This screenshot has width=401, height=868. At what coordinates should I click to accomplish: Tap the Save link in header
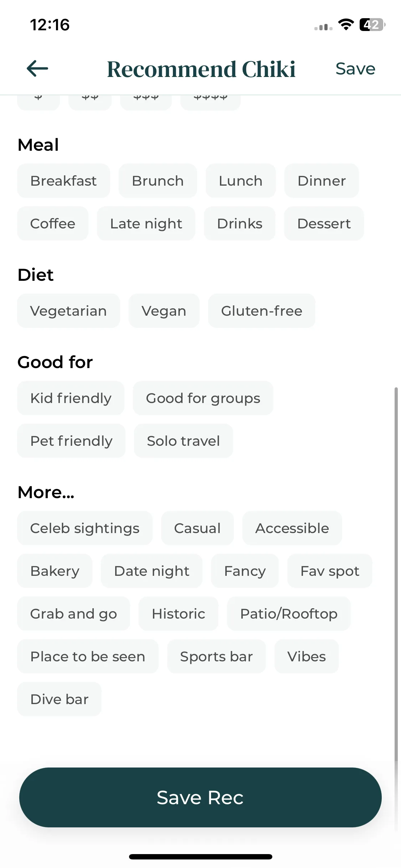pos(355,69)
